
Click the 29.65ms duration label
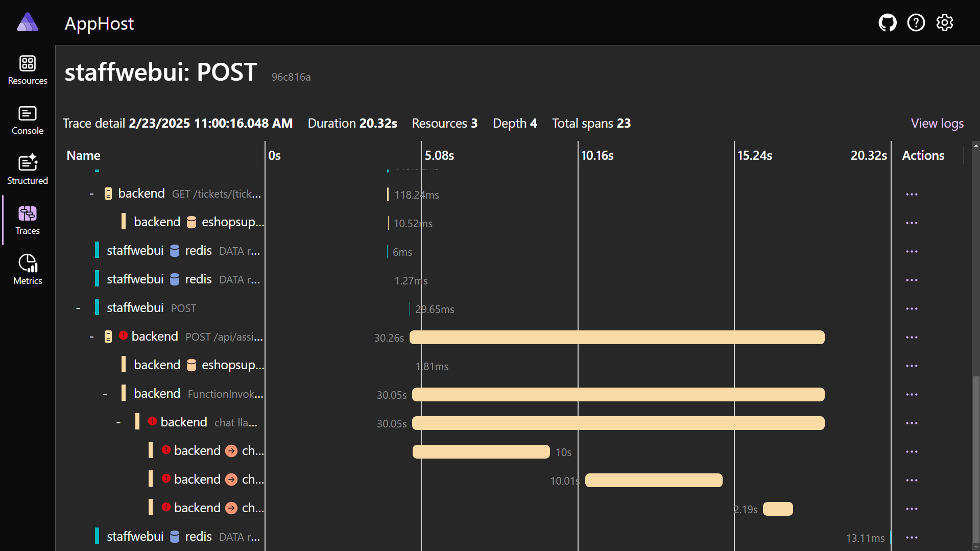pos(435,309)
